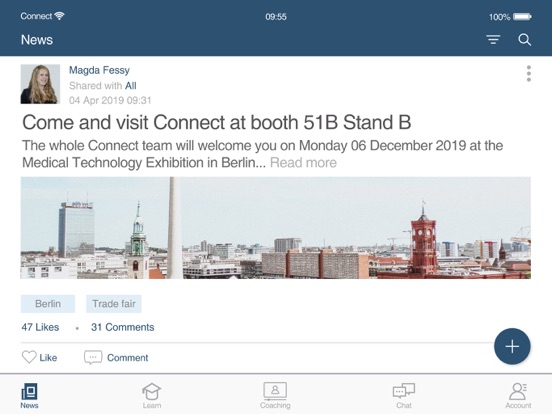Open the three-dot post options menu
Screen dimensions: 552x414
pyautogui.click(x=528, y=74)
